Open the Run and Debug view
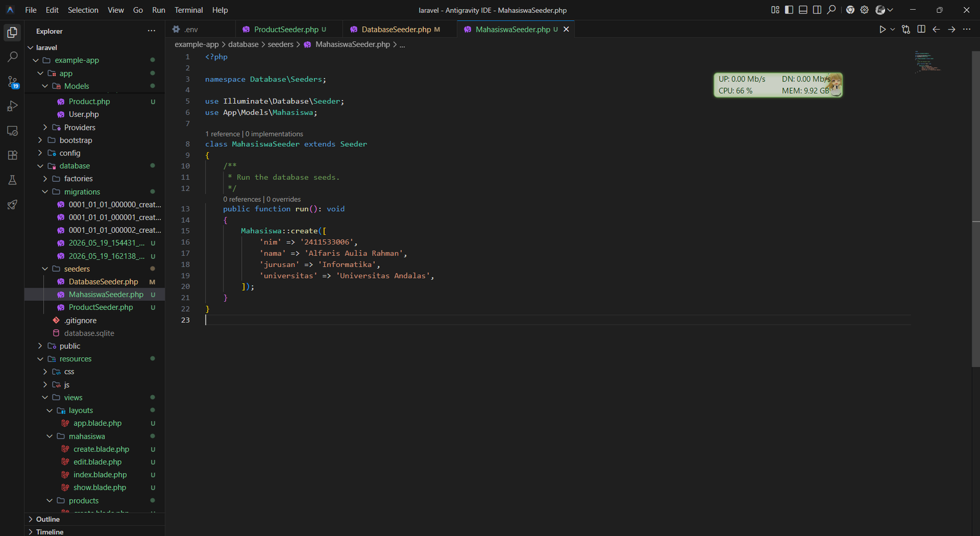980x536 pixels. pos(12,106)
